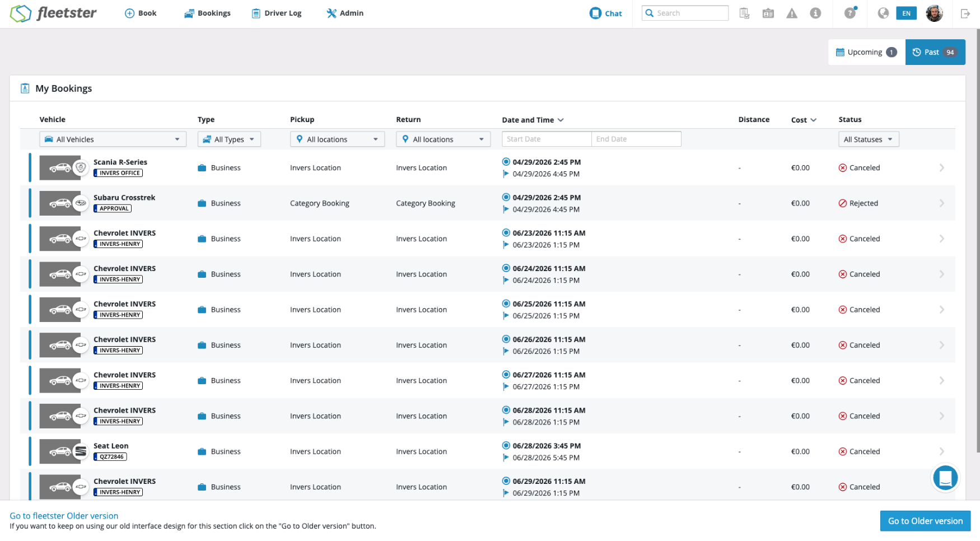Open the info circle icon
This screenshot has width=980, height=541.
815,13
